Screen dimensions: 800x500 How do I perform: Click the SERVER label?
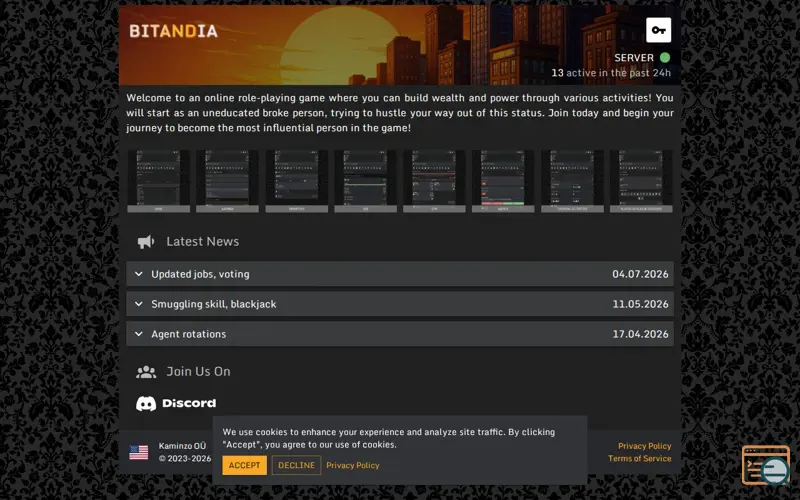tap(634, 58)
